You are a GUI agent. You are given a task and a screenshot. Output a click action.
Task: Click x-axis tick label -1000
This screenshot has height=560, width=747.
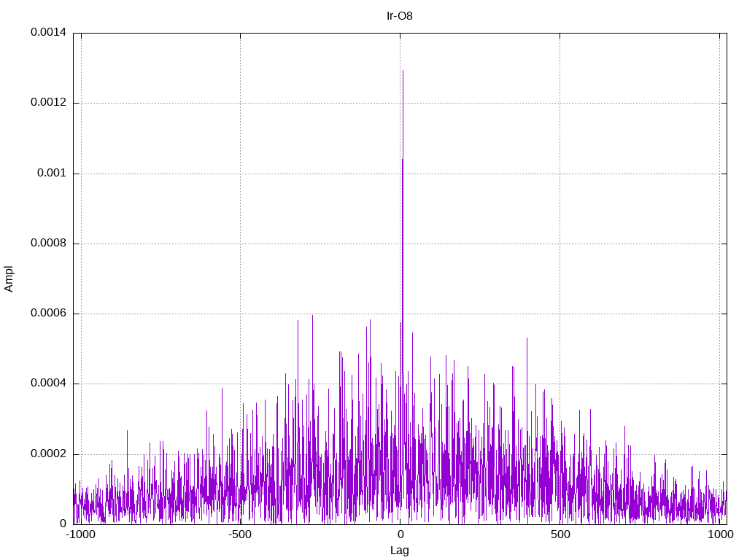pyautogui.click(x=80, y=534)
